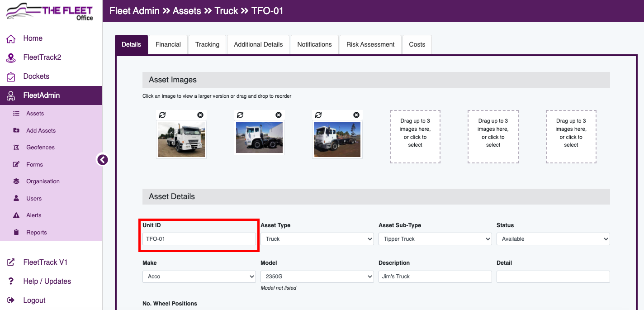The width and height of the screenshot is (644, 310).
Task: View the third truck thumbnail larger
Action: [337, 139]
